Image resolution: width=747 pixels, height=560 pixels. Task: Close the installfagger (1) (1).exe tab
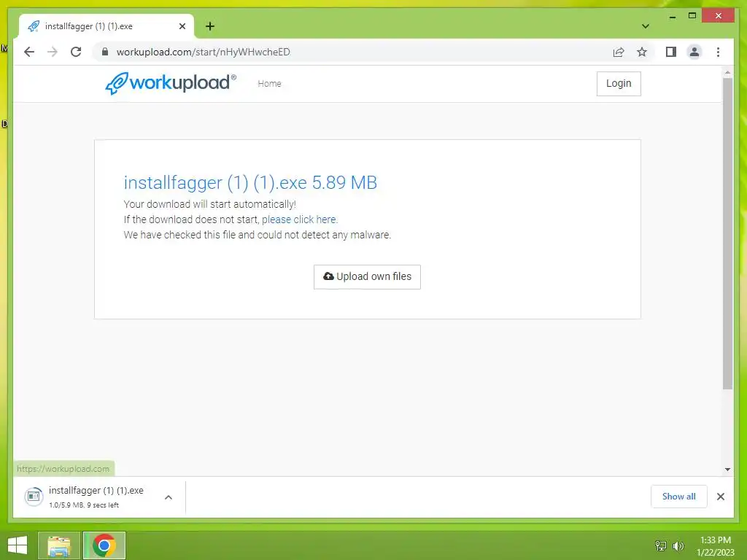point(182,26)
